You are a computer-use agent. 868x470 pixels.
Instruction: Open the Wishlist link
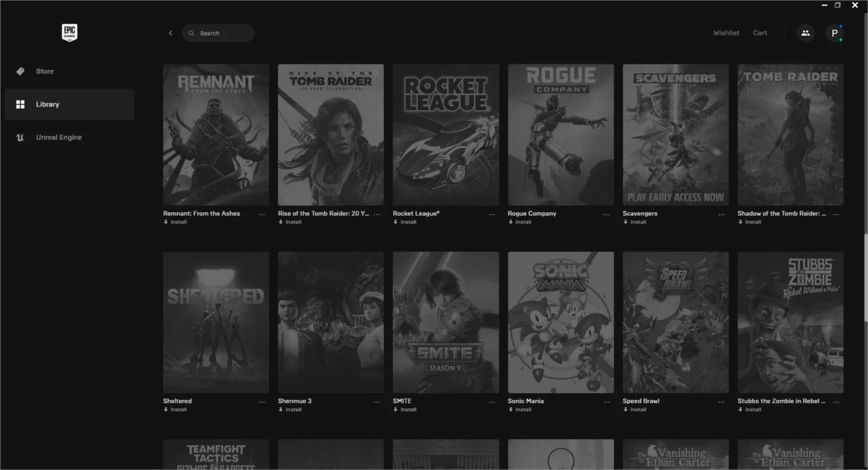pyautogui.click(x=726, y=33)
